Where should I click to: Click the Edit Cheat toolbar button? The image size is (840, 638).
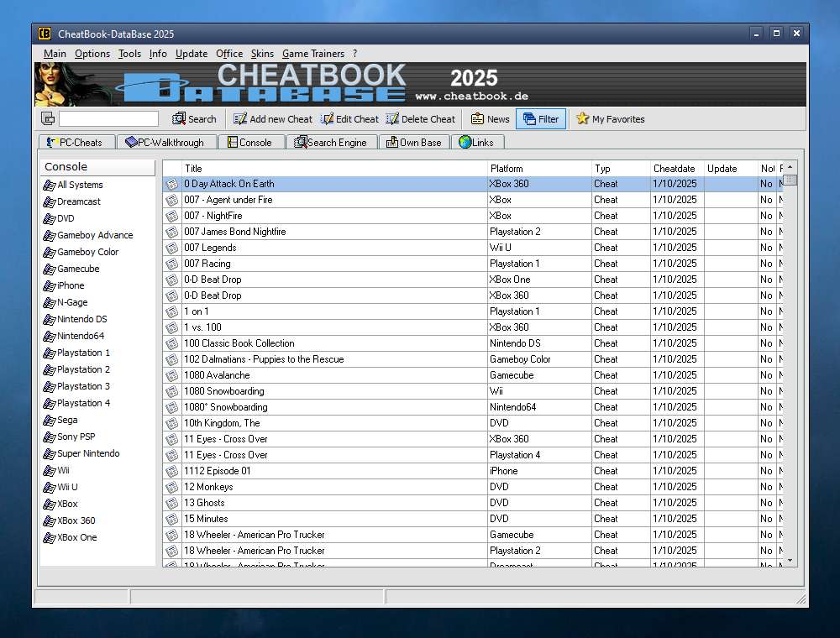coord(349,119)
